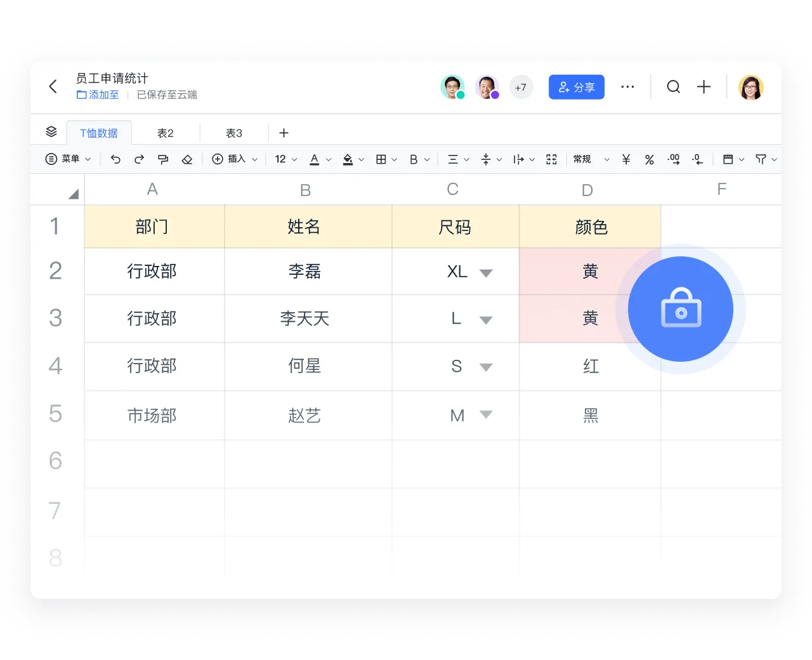Switch to the 表3 tab
This screenshot has width=812, height=660.
234,133
